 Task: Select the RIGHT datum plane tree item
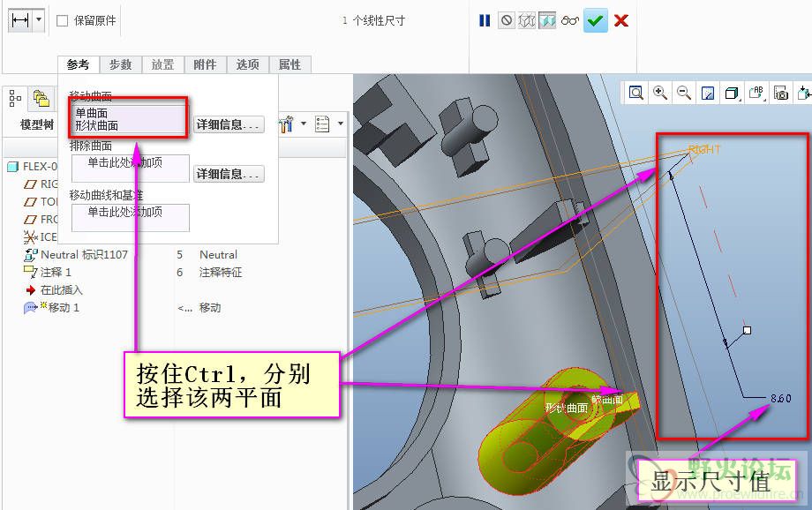(41, 184)
